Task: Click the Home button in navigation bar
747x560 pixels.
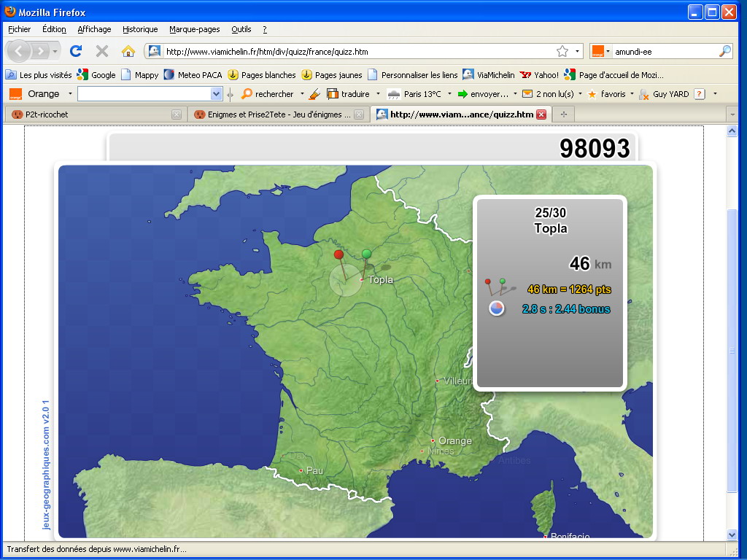Action: 128,51
